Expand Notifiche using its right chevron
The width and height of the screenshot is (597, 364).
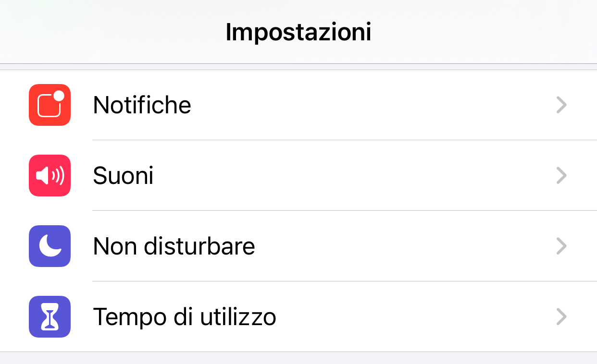[561, 105]
